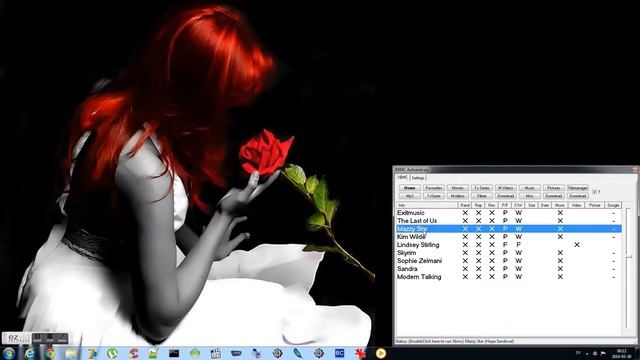Viewport: 640px width, 360px height.
Task: Show hidden system tray icons arrow
Action: coord(587,353)
